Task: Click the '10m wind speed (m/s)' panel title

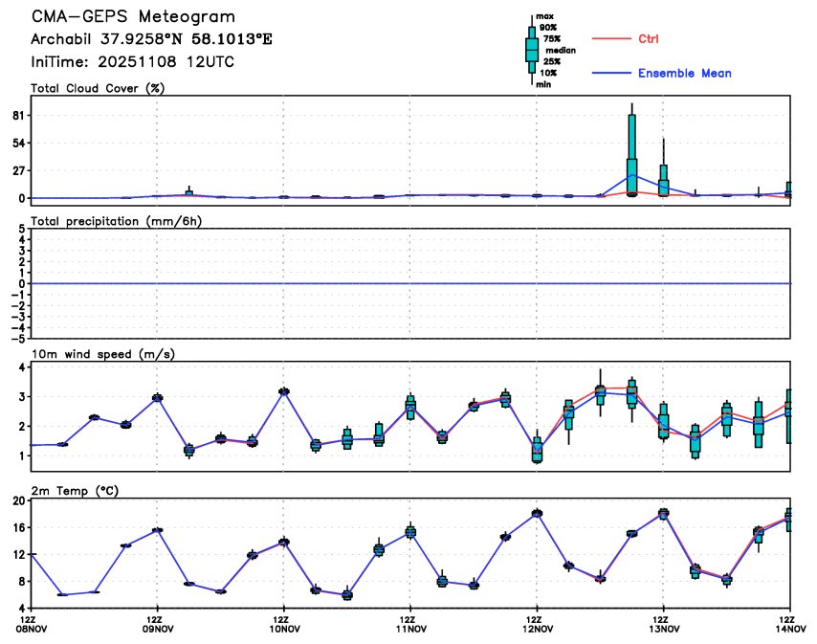Action: pyautogui.click(x=103, y=354)
